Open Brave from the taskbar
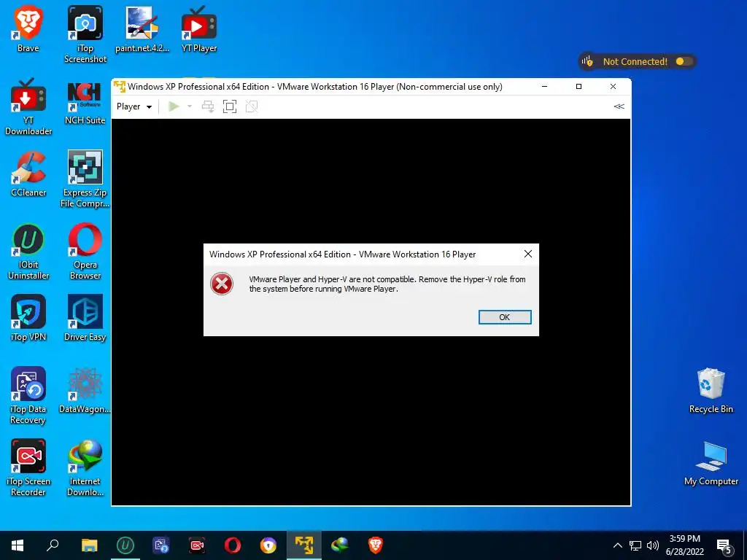 (376, 545)
